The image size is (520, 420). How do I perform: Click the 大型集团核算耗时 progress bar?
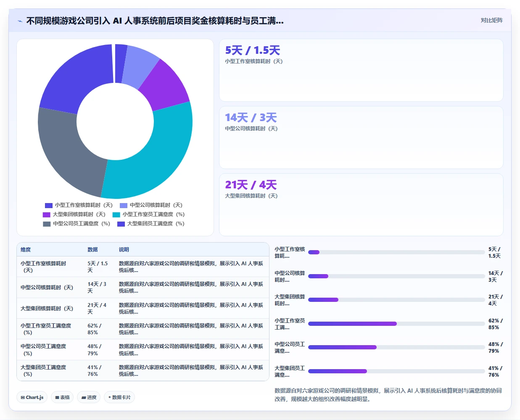point(396,300)
